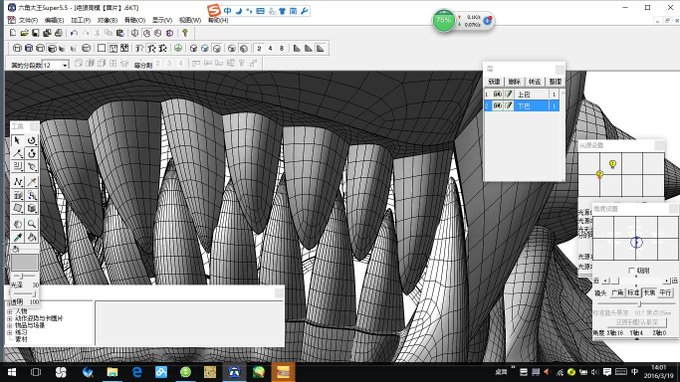Click the open folder toolbar icon

click(x=24, y=33)
